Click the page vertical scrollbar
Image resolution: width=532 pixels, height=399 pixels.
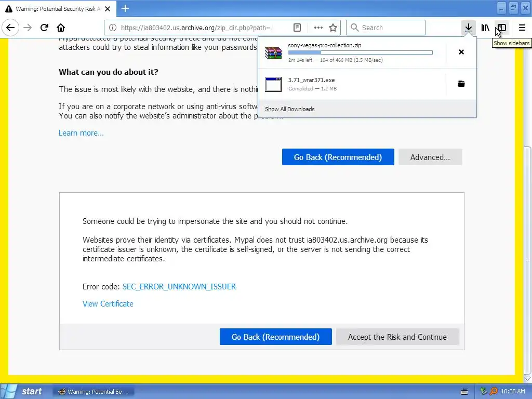click(x=527, y=260)
